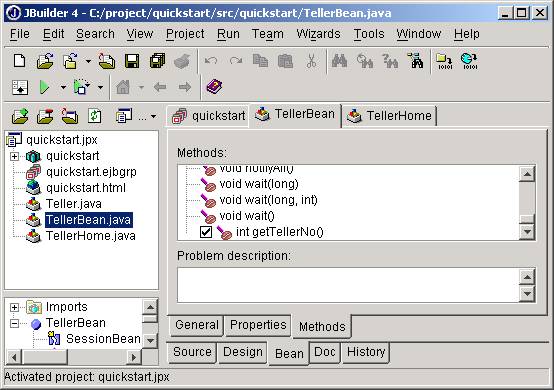Click the Make Project toolbar icon
Viewport: 554px width, 390px height.
pos(444,61)
